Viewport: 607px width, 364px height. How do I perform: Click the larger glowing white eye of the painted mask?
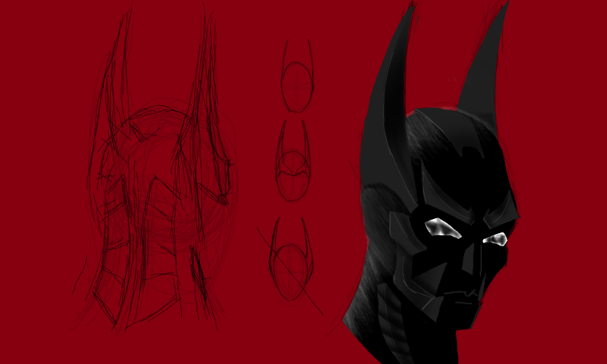443,227
